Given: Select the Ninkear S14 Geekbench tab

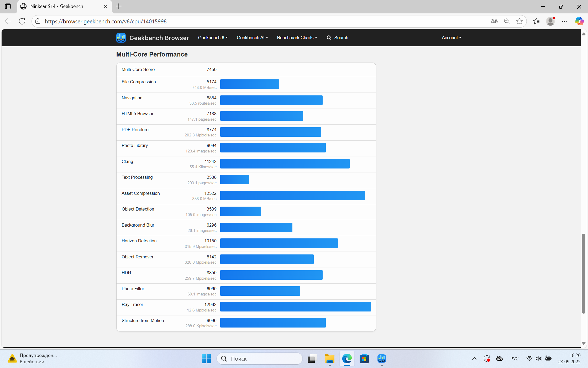Looking at the screenshot, I should [x=57, y=6].
